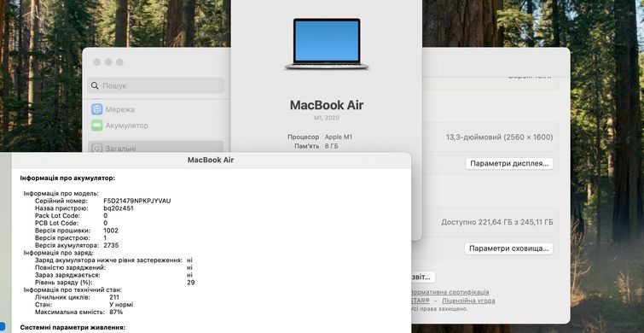
Task: Click the Інформація про технічний стан label
Action: coord(73,289)
